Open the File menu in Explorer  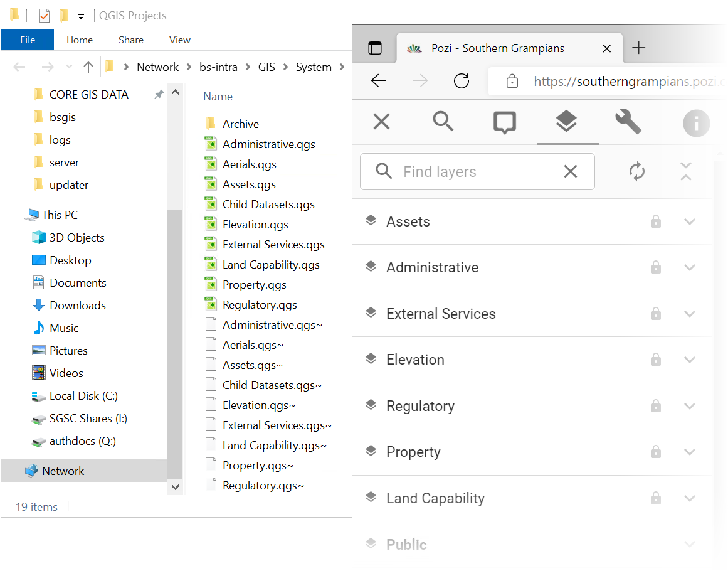27,40
